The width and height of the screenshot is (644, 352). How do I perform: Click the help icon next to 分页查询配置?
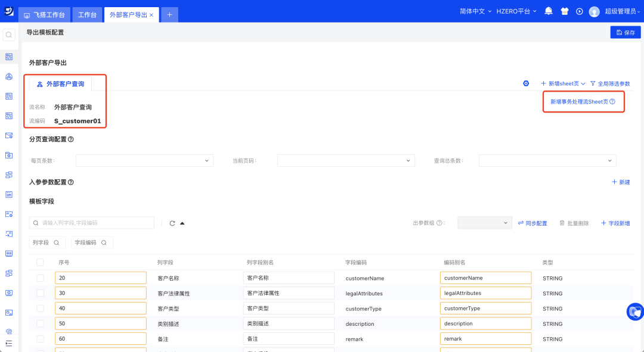(71, 139)
